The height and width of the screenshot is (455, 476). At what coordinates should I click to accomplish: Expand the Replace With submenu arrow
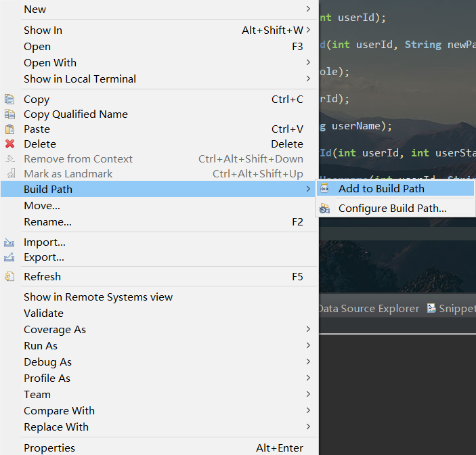point(308,427)
